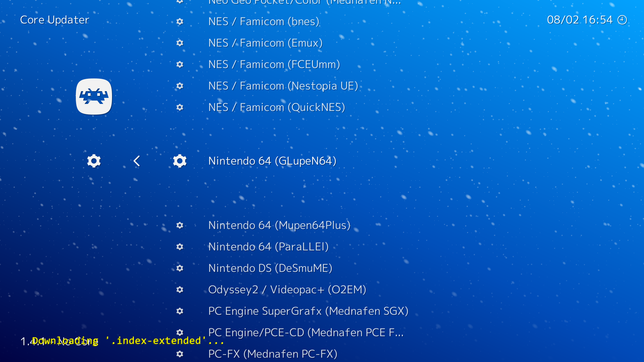The height and width of the screenshot is (362, 644).
Task: Click gear icon beside Nintendo 64 (GLupeN64)
Action: click(180, 161)
